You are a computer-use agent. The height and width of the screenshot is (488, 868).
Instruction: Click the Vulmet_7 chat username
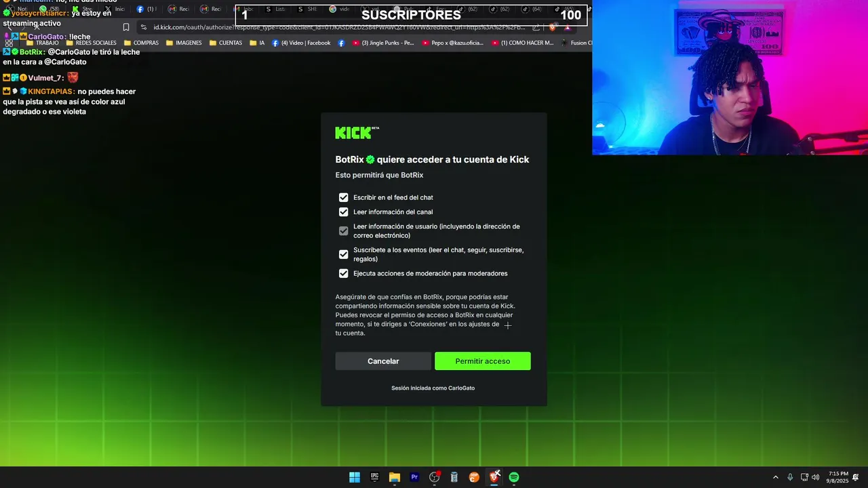pyautogui.click(x=45, y=78)
